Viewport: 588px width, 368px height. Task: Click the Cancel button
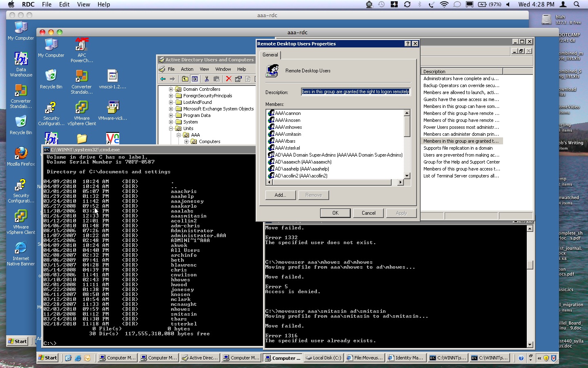(368, 213)
